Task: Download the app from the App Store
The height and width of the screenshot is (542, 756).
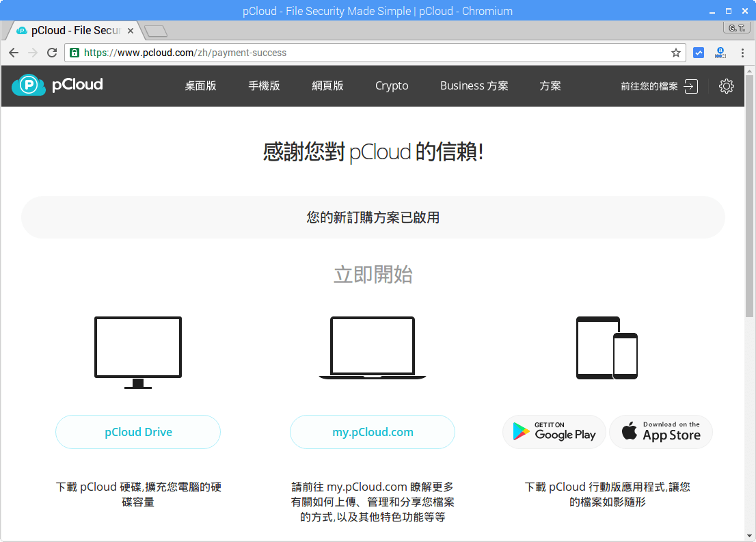Action: 660,432
